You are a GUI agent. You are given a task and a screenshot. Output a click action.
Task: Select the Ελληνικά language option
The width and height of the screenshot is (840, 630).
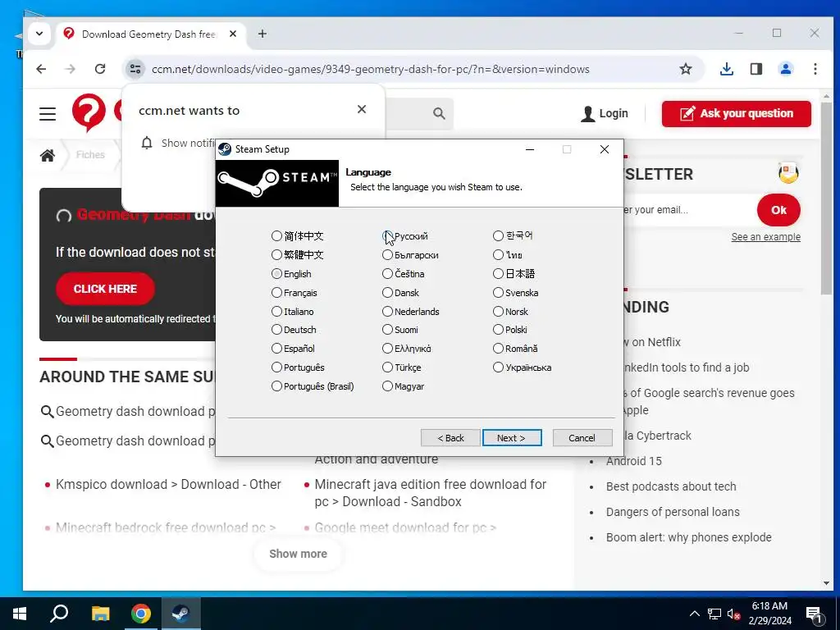tap(387, 348)
